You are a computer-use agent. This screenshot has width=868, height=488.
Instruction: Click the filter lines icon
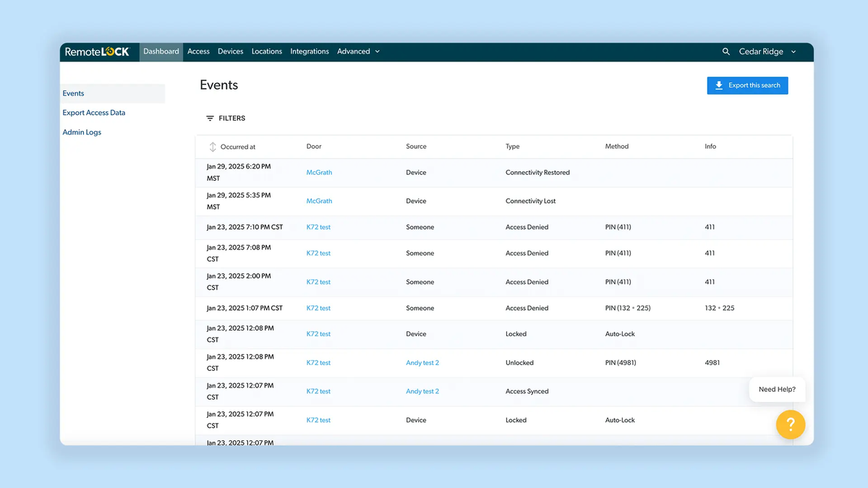[210, 119]
